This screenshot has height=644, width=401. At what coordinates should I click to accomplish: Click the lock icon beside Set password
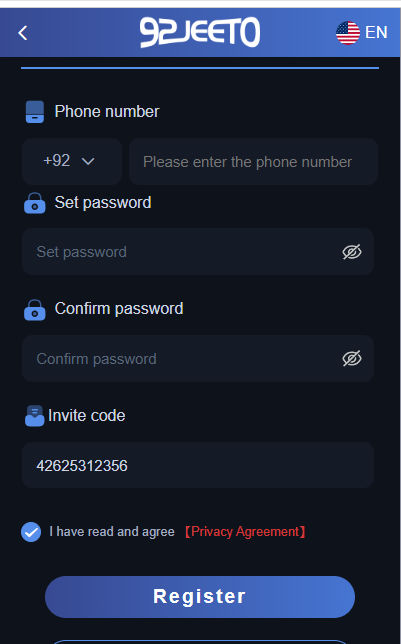point(35,203)
